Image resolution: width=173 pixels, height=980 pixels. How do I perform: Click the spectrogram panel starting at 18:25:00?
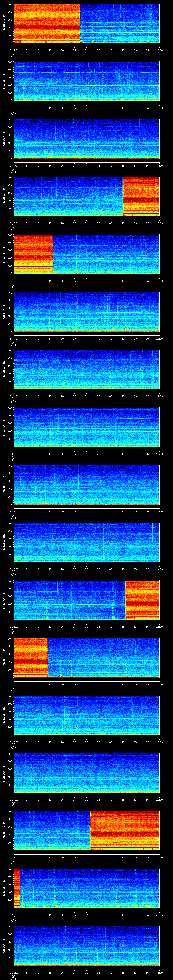click(x=87, y=658)
